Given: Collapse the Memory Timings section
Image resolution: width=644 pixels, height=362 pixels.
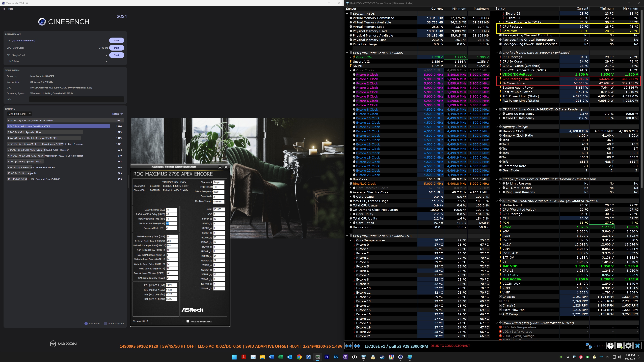Looking at the screenshot, I should (497, 127).
